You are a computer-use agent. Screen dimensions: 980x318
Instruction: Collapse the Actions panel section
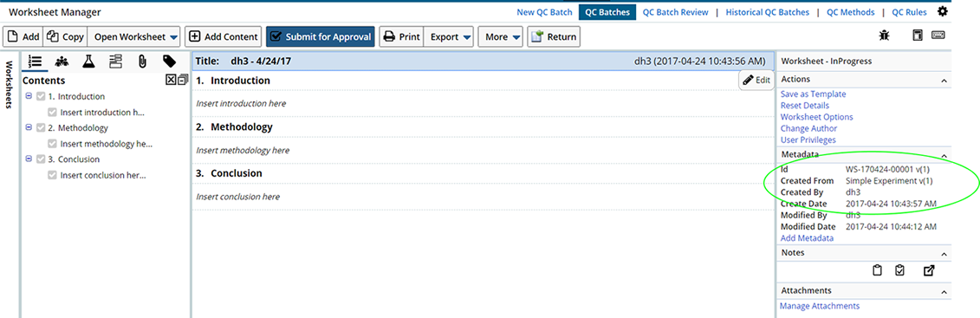pos(944,80)
